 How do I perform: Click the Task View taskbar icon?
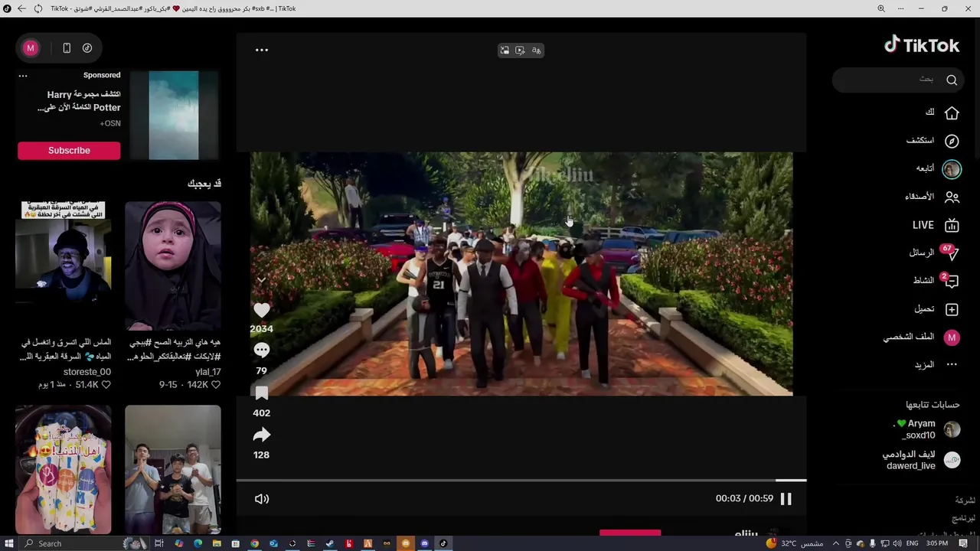[x=159, y=543]
